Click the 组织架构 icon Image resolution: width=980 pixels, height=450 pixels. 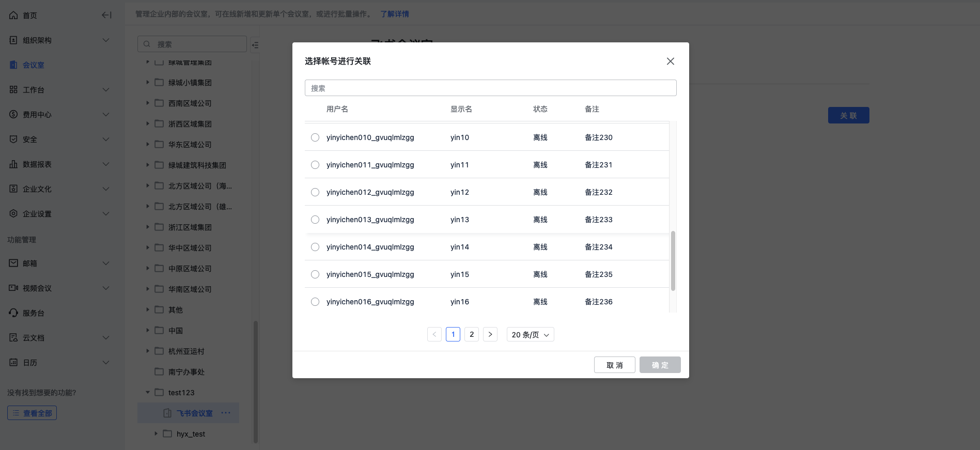13,40
